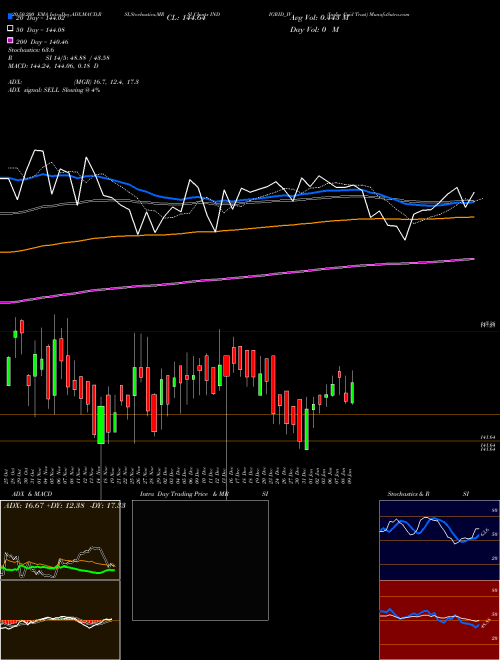Click the white 50 Day legend swatch
The height and width of the screenshot is (660, 500).
(10, 29)
